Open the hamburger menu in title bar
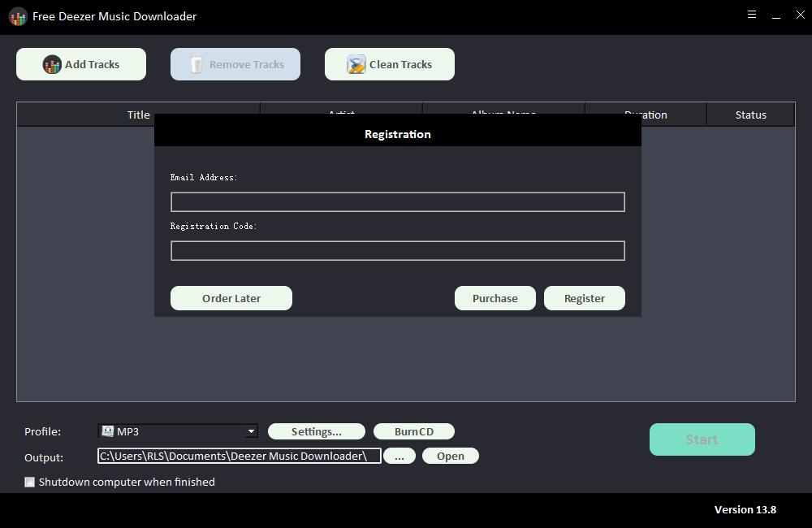The image size is (812, 528). (x=752, y=15)
